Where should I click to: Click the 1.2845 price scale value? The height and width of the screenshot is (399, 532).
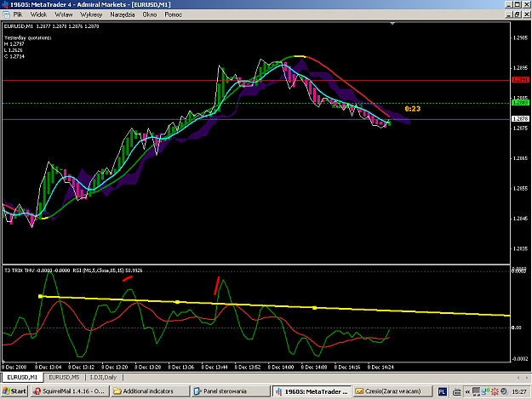tap(520, 219)
